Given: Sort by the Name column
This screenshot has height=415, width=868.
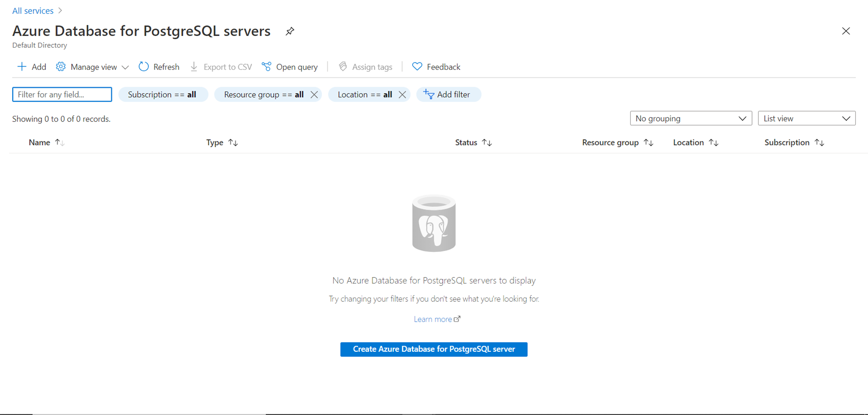Looking at the screenshot, I should pos(46,142).
